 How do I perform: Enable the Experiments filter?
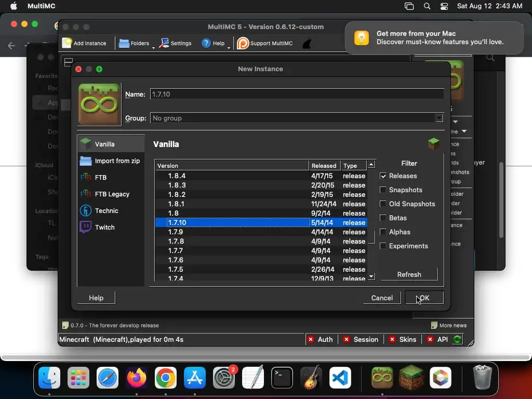click(x=383, y=246)
